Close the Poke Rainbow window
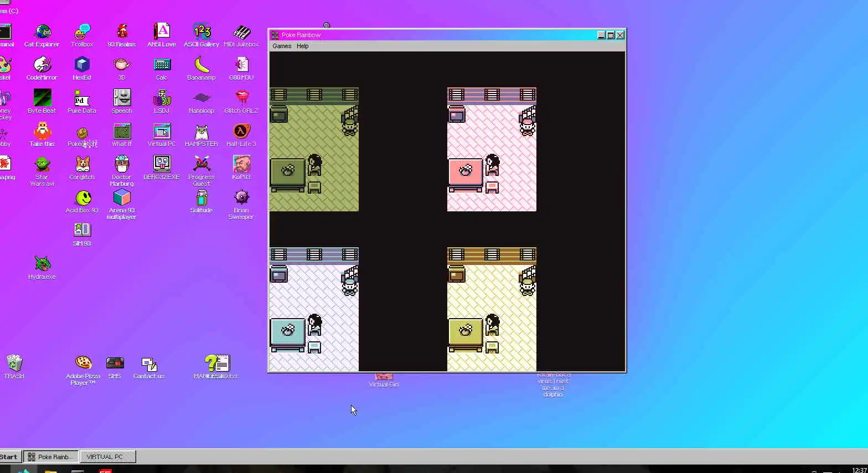The width and height of the screenshot is (868, 473). tap(620, 35)
